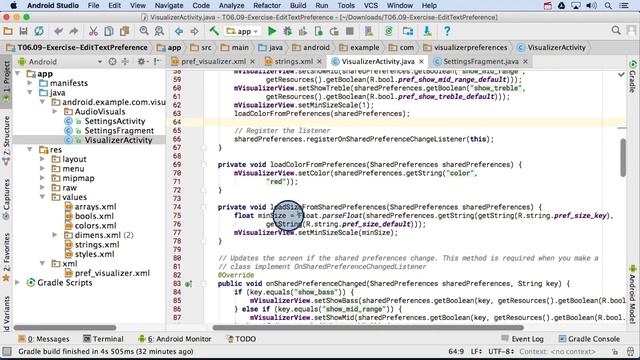The image size is (640, 360).
Task: Open the Build menu
Action: tap(298, 6)
